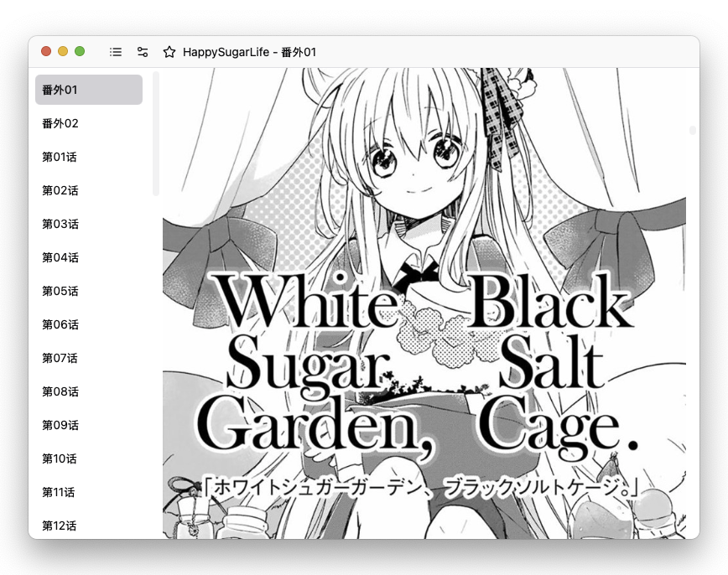The height and width of the screenshot is (575, 728).
Task: Open chapter 第09话
Action: 89,425
